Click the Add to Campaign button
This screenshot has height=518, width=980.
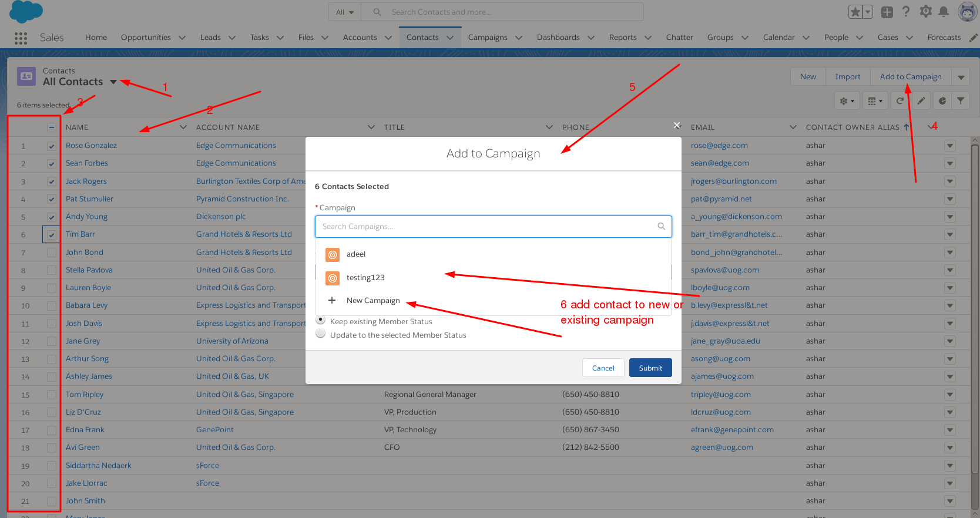pyautogui.click(x=911, y=77)
